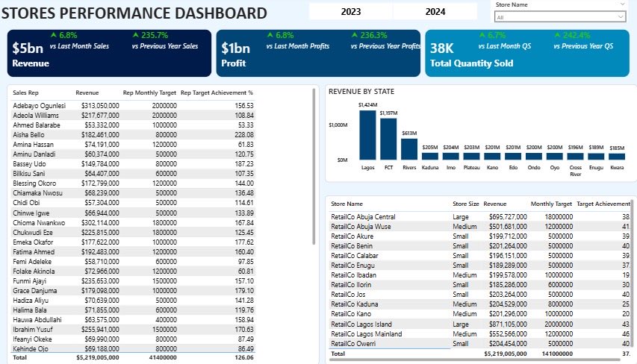The image size is (637, 364).
Task: Click RetailCo Lagos Island revenue $871,105,000
Action: click(x=508, y=324)
